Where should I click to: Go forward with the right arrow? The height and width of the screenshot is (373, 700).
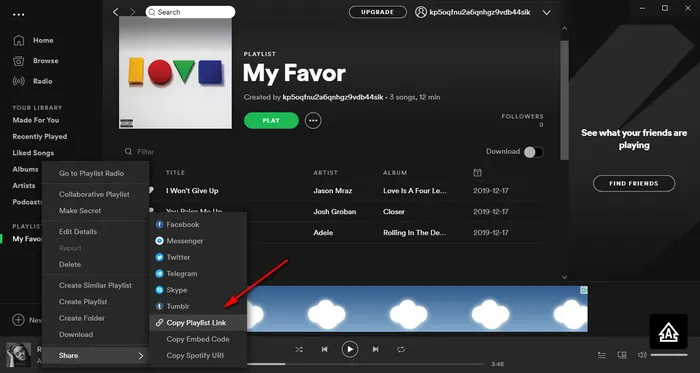pyautogui.click(x=133, y=12)
